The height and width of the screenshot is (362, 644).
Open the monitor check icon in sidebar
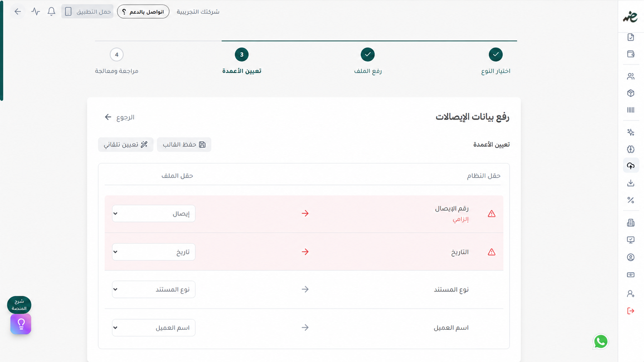pos(631,240)
